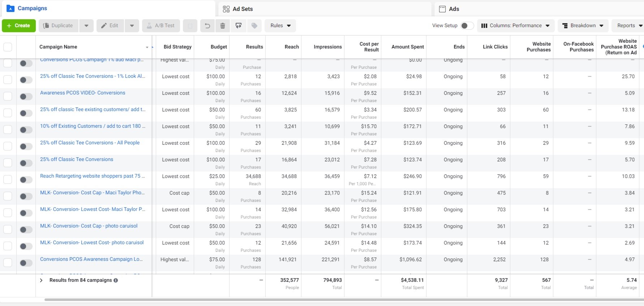The height and width of the screenshot is (306, 644).
Task: Click the preview/share icon next to trash
Action: [x=239, y=26]
